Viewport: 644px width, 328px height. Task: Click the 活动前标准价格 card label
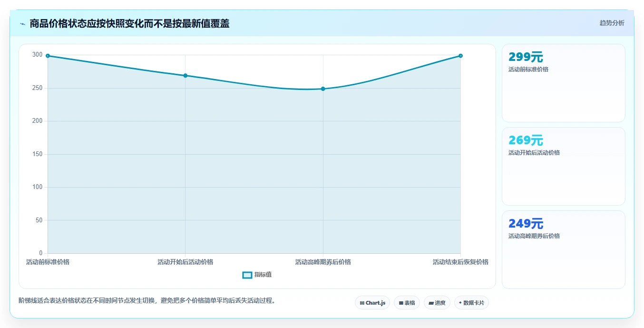pyautogui.click(x=528, y=70)
